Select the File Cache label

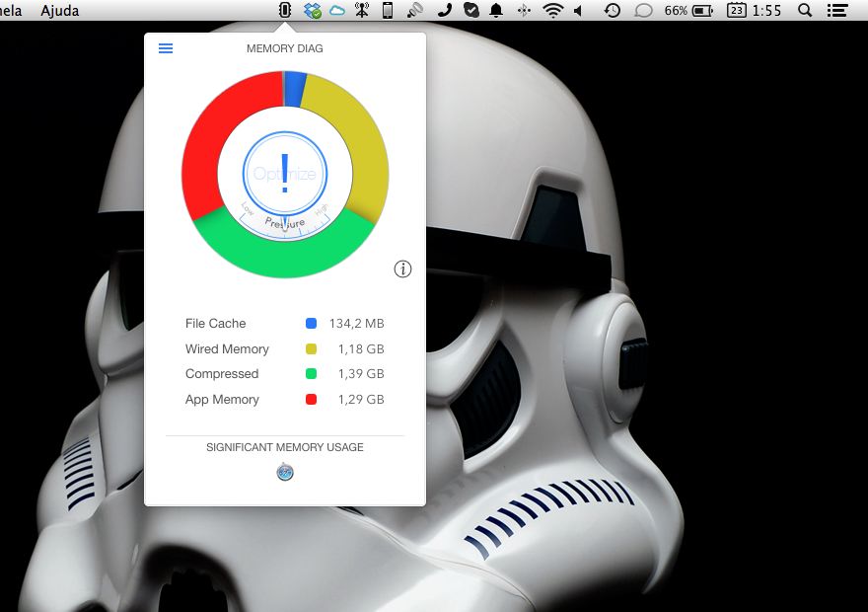click(x=215, y=323)
